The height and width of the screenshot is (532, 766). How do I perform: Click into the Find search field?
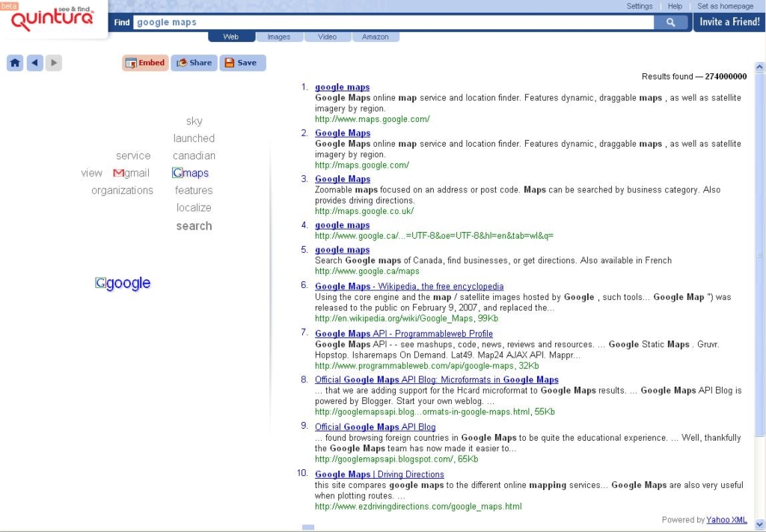coord(393,22)
